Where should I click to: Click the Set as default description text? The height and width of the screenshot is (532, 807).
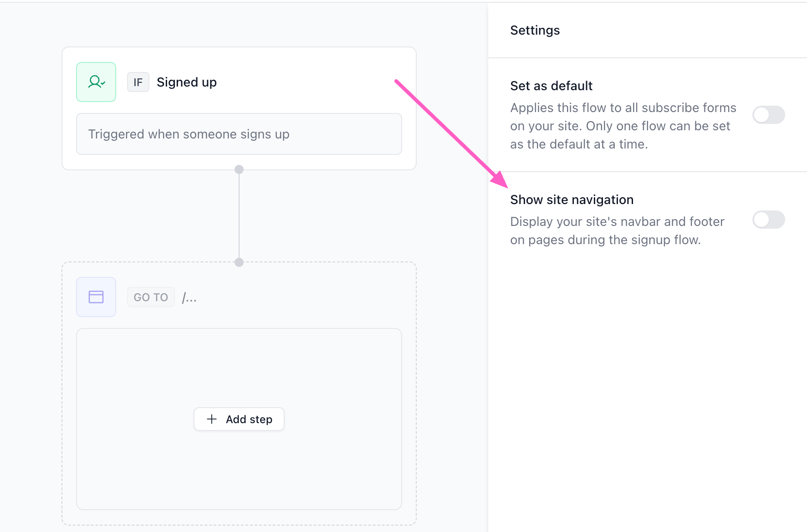coord(623,126)
